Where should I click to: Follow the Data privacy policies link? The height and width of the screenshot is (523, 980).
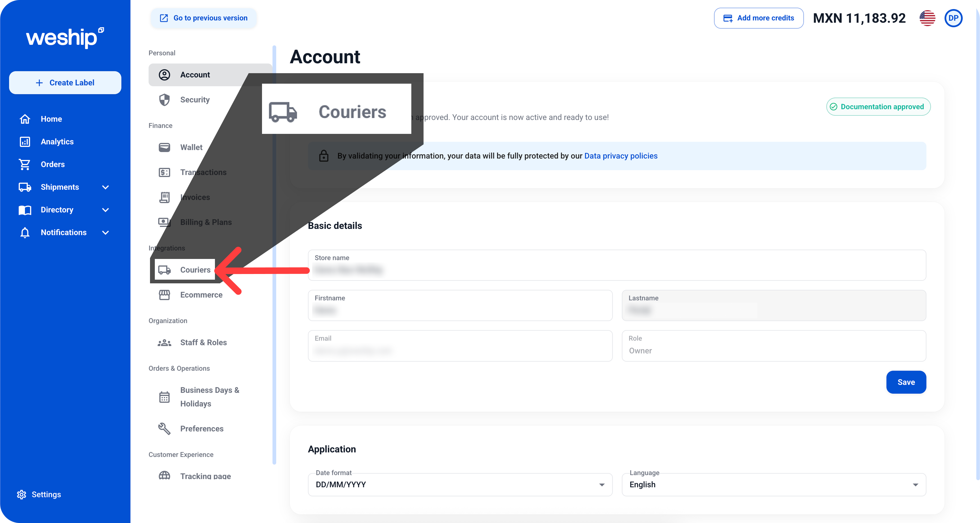click(620, 156)
